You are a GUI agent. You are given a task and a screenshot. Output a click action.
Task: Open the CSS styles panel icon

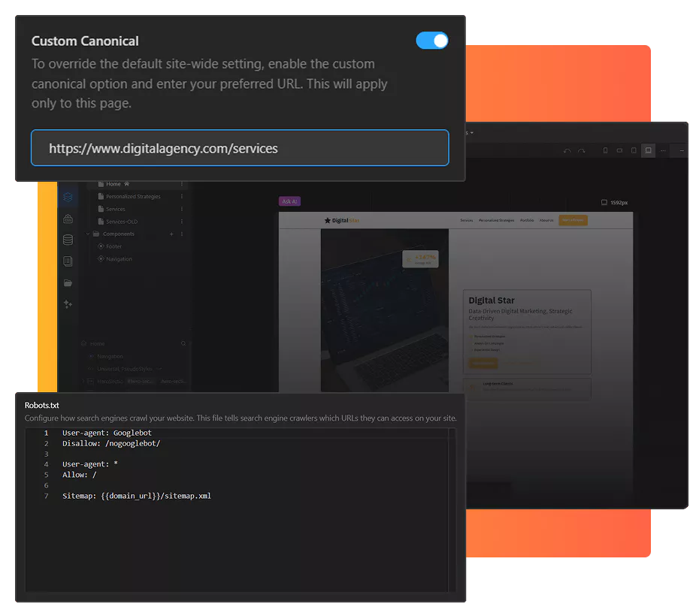[68, 219]
